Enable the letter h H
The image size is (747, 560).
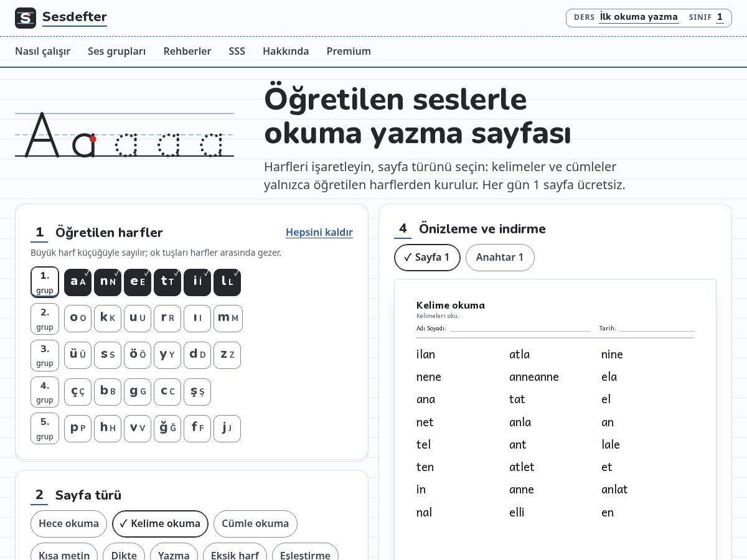click(108, 428)
